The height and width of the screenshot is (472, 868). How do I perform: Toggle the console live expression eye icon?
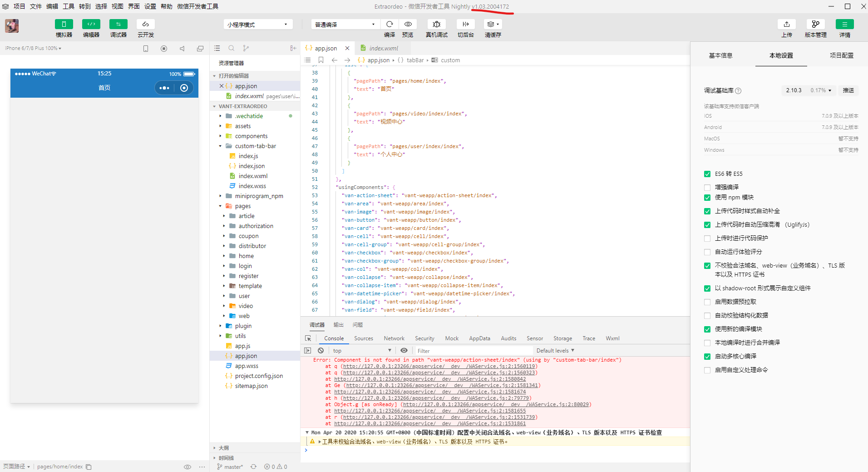click(x=404, y=351)
